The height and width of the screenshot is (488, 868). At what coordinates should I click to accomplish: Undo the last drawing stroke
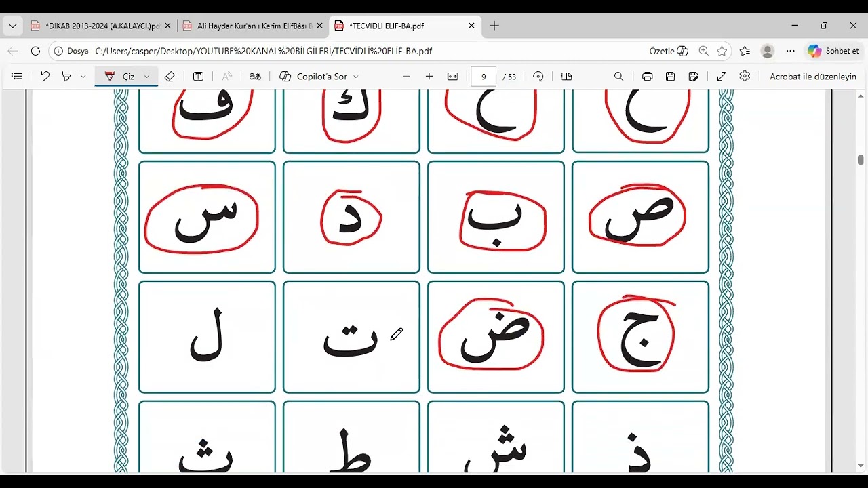pyautogui.click(x=45, y=77)
